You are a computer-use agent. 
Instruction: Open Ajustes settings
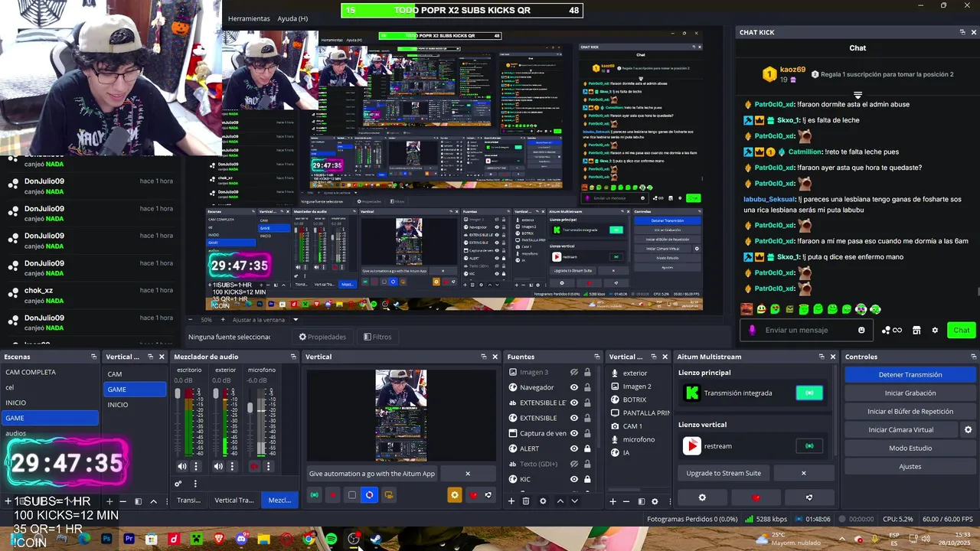coord(910,467)
